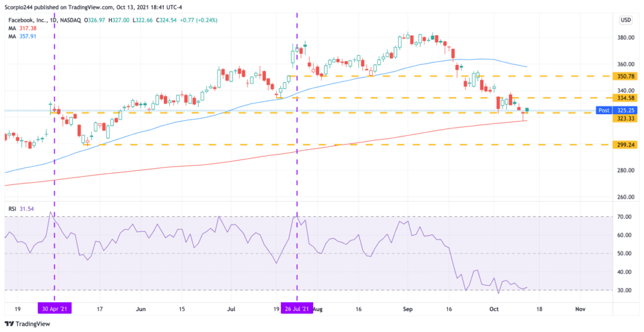Click the 380.00 label on price axis
The width and height of the screenshot is (644, 332).
point(627,37)
